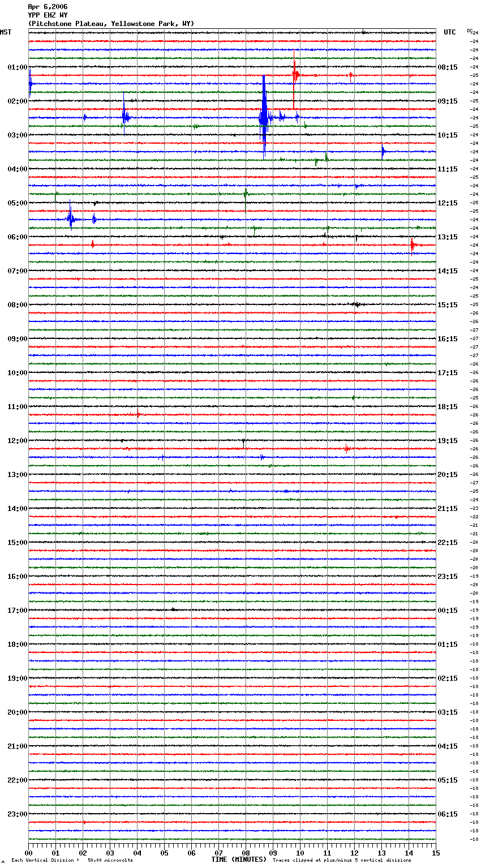Click the UTC time label '18:15'

tap(448, 407)
